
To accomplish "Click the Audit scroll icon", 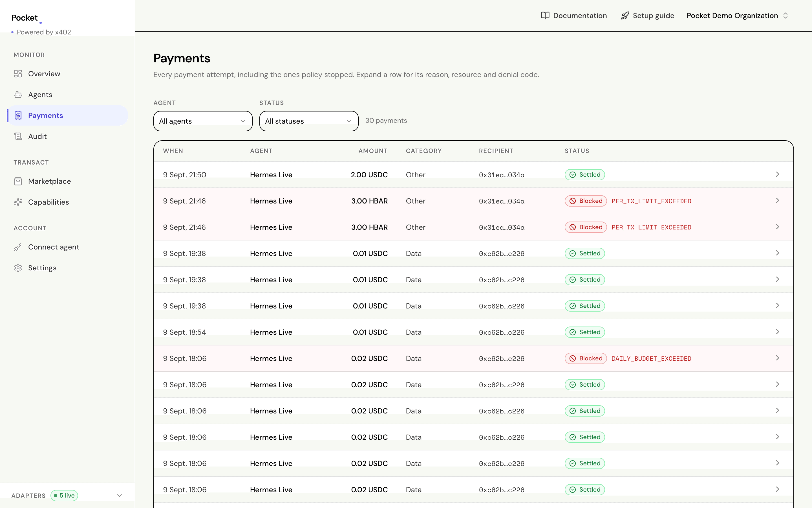I will (18, 136).
